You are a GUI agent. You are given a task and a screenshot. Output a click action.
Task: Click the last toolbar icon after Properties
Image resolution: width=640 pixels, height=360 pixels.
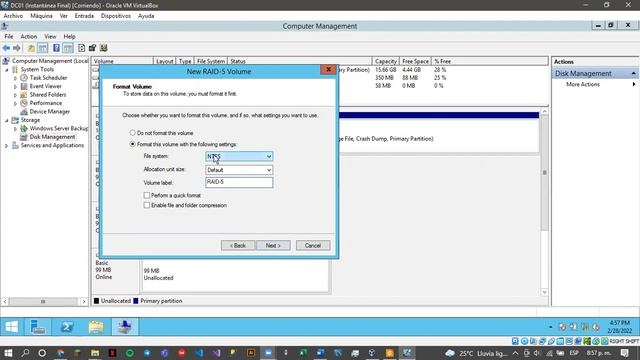pyautogui.click(x=104, y=48)
